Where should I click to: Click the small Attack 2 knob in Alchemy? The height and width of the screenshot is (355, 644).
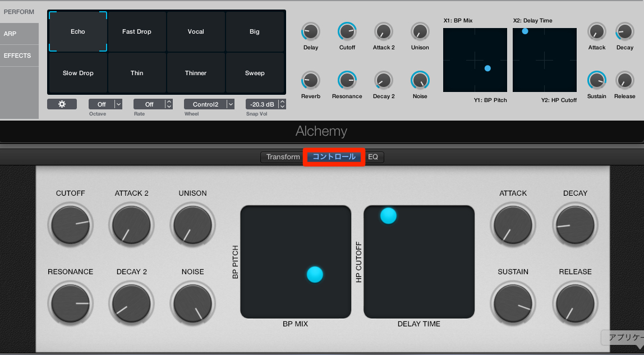click(x=384, y=31)
